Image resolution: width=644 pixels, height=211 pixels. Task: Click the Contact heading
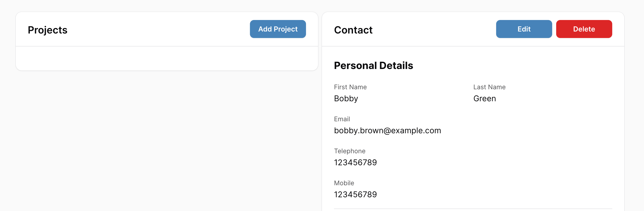[353, 30]
